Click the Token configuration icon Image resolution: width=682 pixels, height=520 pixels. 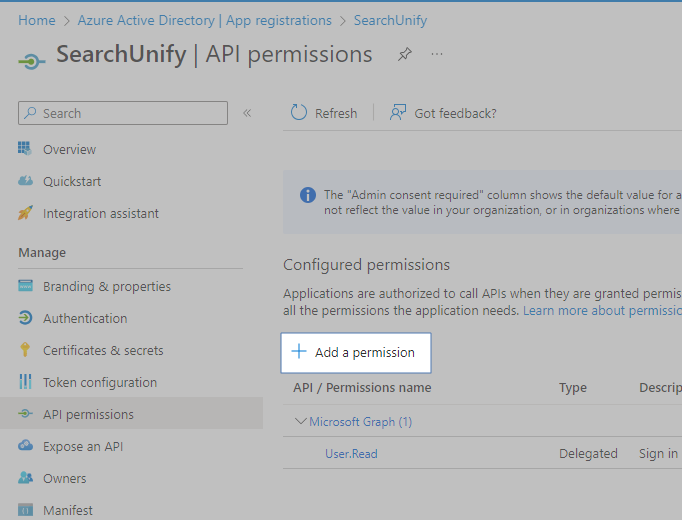coord(26,382)
